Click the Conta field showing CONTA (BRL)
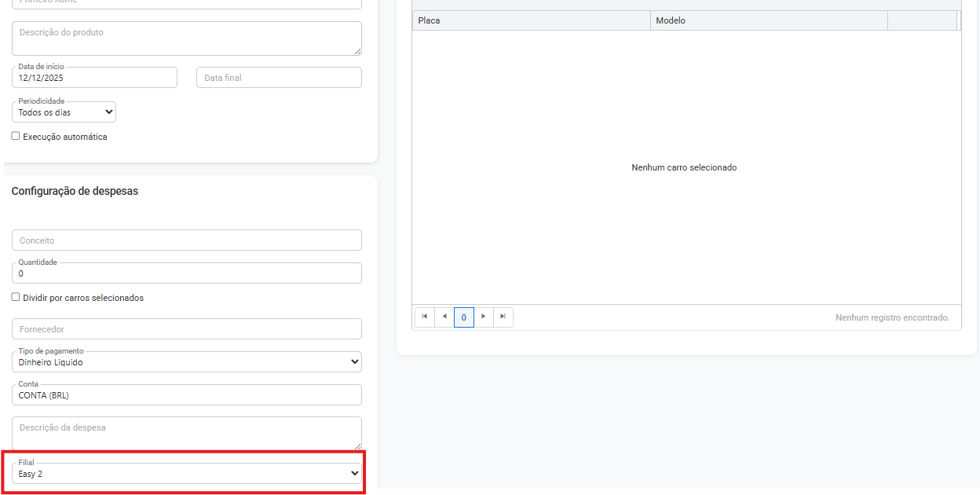Screen dimensions: 980x495 [187, 395]
